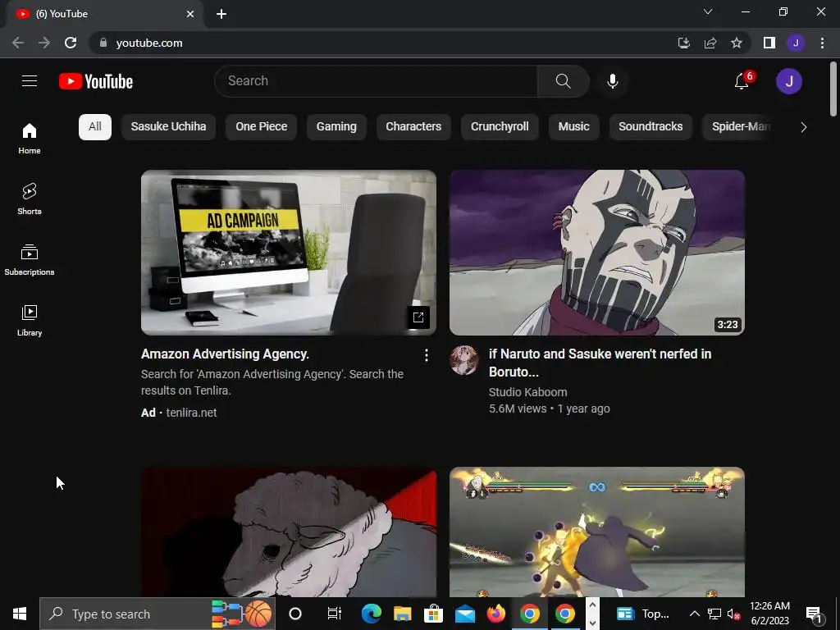
Task: Install YouTube app icon in address bar
Action: (x=683, y=43)
